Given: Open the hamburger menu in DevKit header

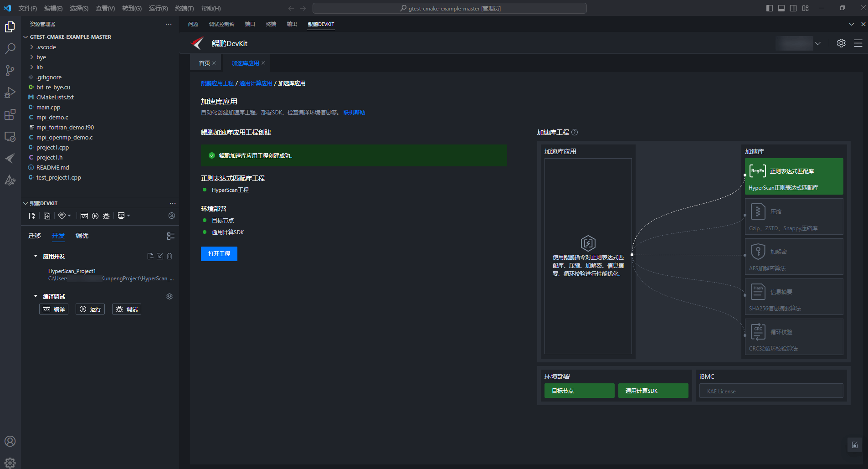Looking at the screenshot, I should [858, 43].
